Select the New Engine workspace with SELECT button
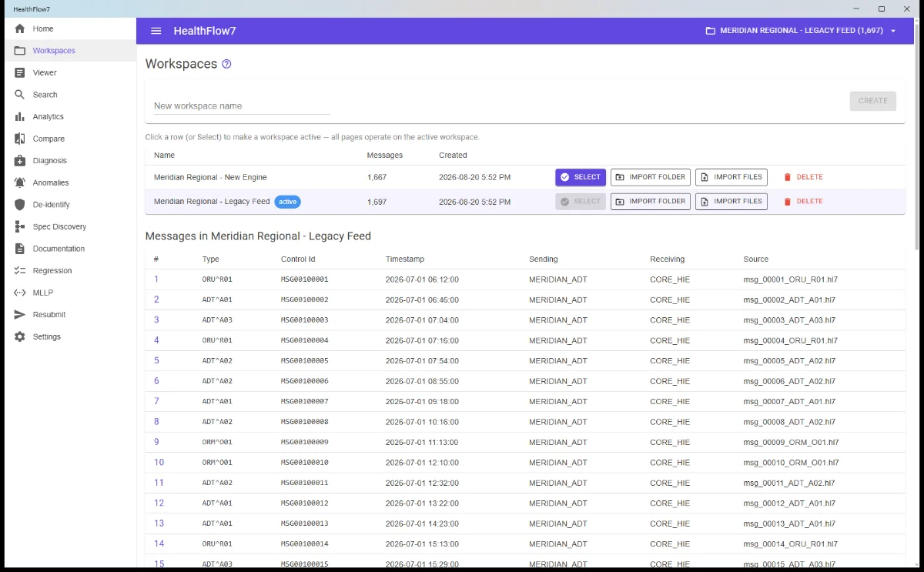Screen dimensions: 924x572 tap(581, 177)
